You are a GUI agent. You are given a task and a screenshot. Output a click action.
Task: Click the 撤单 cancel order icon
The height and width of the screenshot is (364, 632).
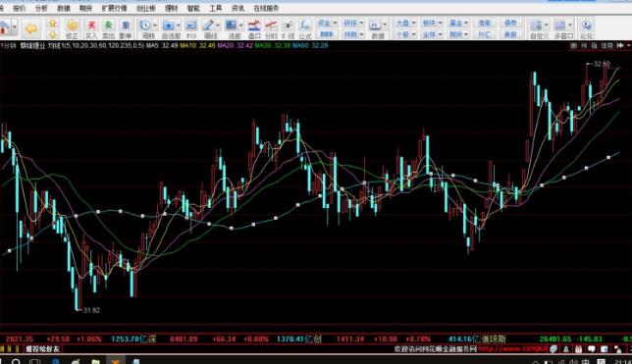point(126,28)
